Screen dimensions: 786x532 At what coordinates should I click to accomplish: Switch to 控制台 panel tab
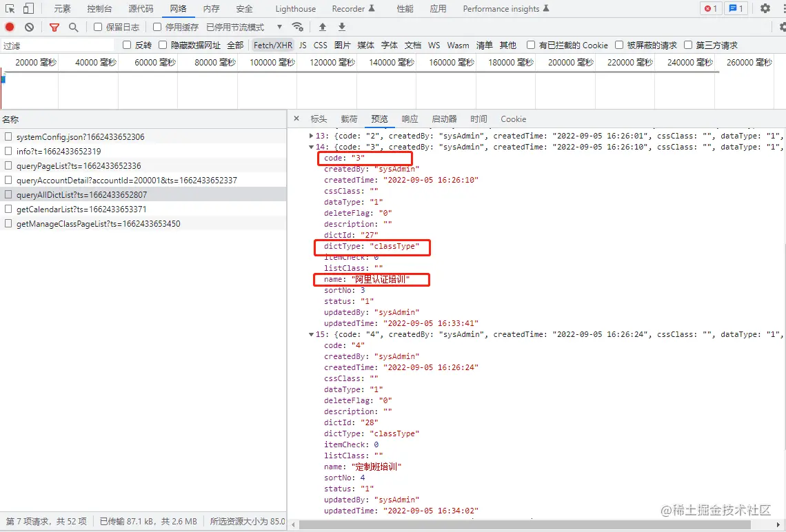pos(99,8)
